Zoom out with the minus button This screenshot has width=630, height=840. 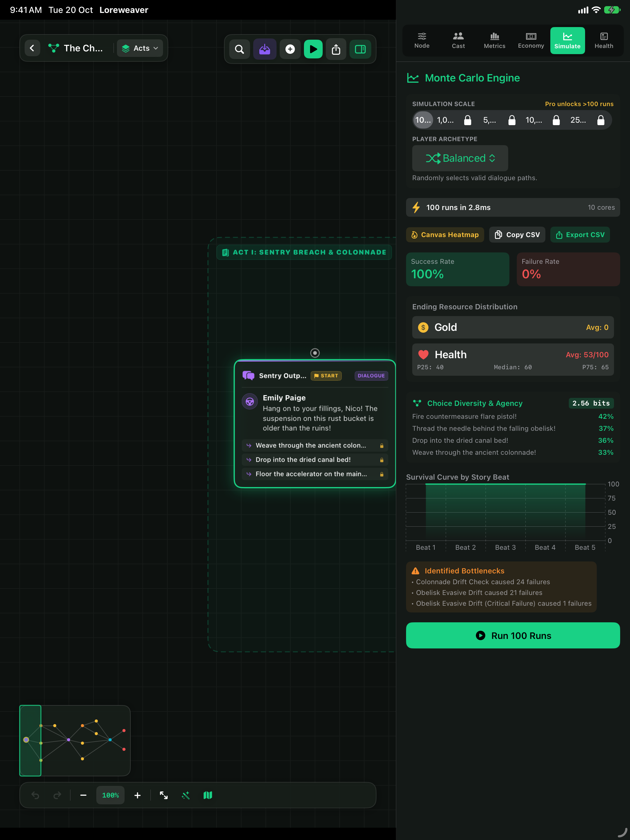tap(83, 795)
